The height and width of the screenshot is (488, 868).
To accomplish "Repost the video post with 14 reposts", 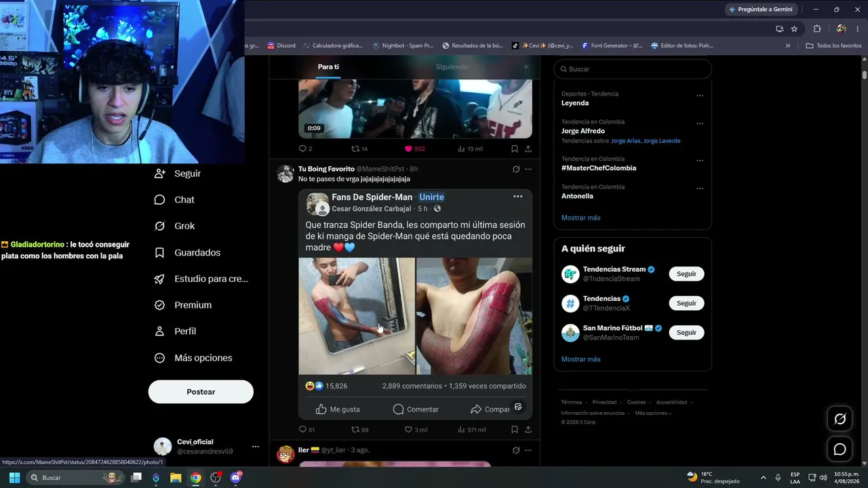I will click(x=359, y=148).
